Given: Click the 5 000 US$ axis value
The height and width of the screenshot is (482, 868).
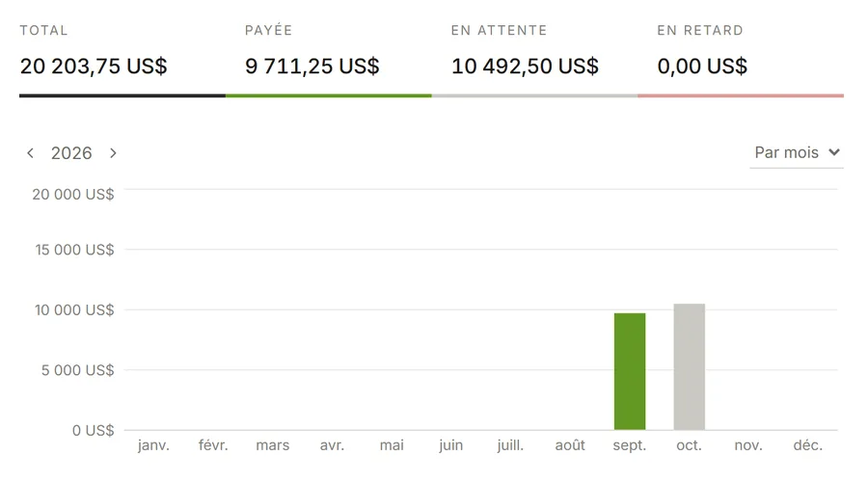Looking at the screenshot, I should (x=78, y=370).
